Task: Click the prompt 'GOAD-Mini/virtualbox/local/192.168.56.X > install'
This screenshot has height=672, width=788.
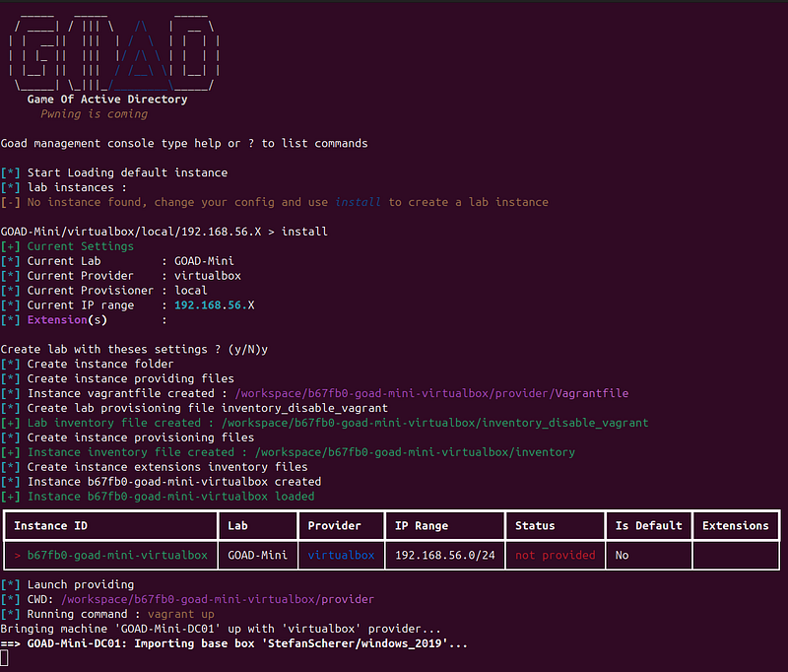Action: pyautogui.click(x=164, y=232)
